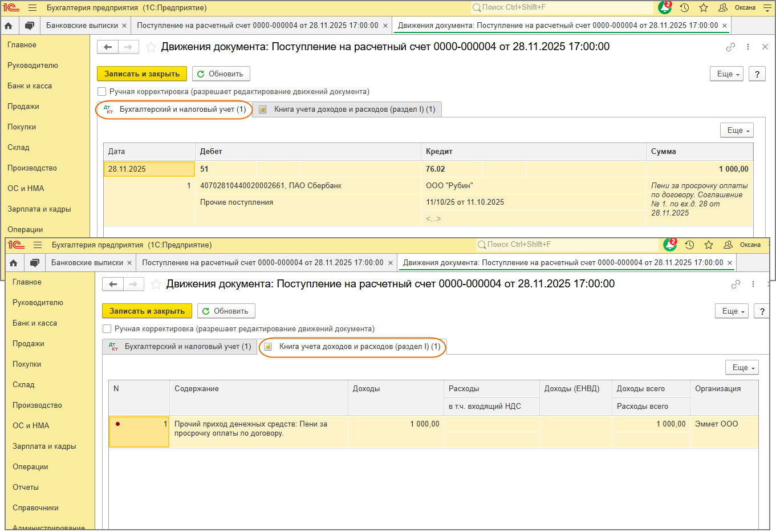Click the notification bell in lower window
776x532 pixels.
(x=670, y=245)
